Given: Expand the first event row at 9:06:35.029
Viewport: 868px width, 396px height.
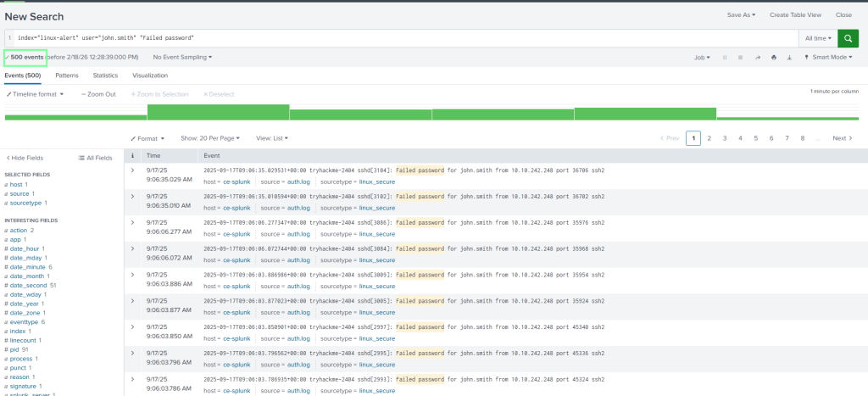Looking at the screenshot, I should 132,170.
